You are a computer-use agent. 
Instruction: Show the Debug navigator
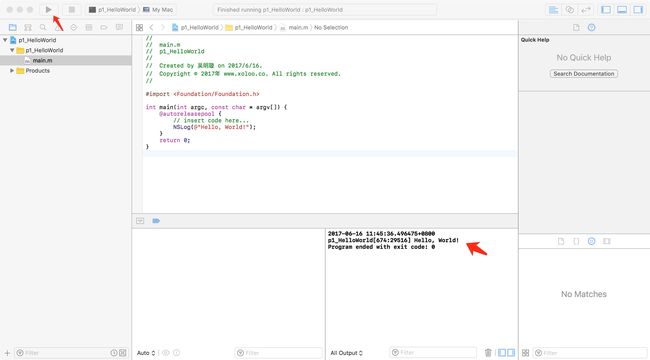(89, 27)
